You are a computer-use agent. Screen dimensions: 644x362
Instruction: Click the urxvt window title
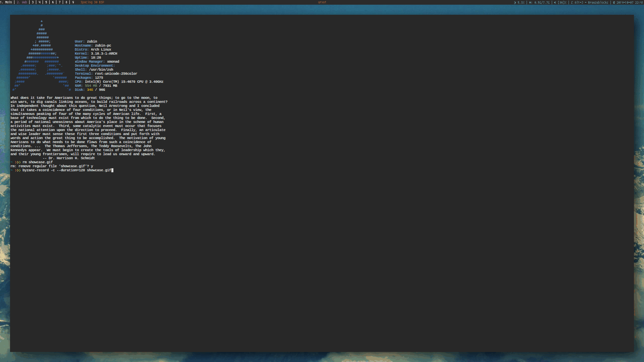322,2
